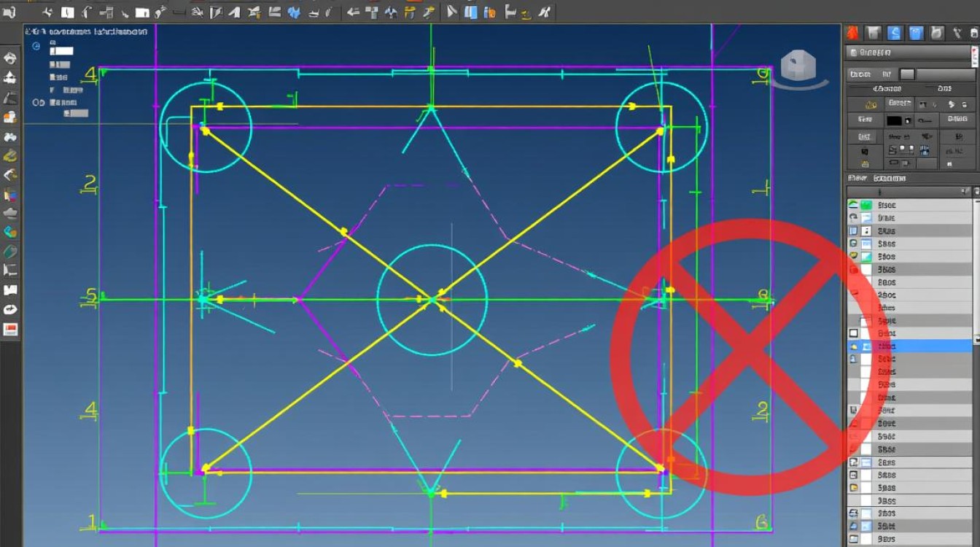Screen dimensions: 980x547
Task: Click the left-pointing arrow icon in top toolbar
Action: [x=353, y=12]
